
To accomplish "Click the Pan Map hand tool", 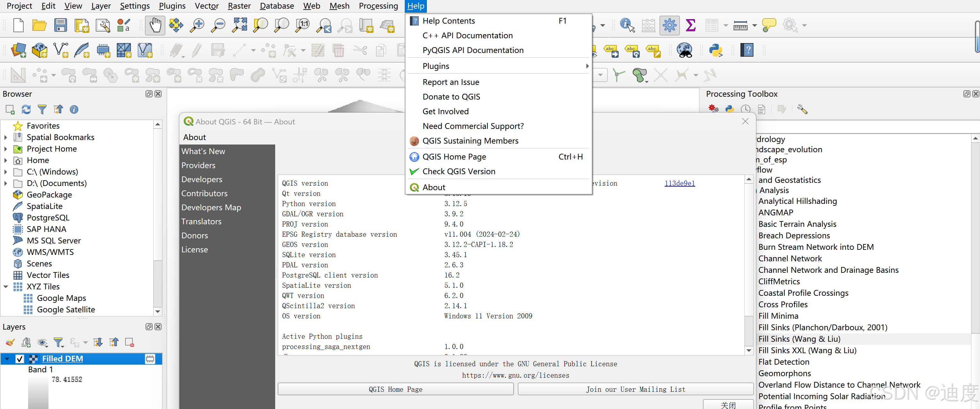I will pos(155,26).
